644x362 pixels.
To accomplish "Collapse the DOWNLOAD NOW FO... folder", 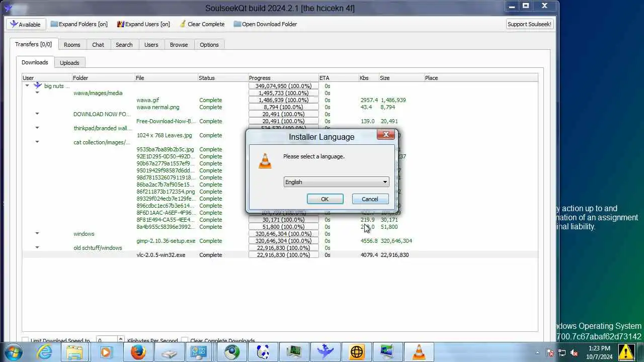I will (37, 114).
